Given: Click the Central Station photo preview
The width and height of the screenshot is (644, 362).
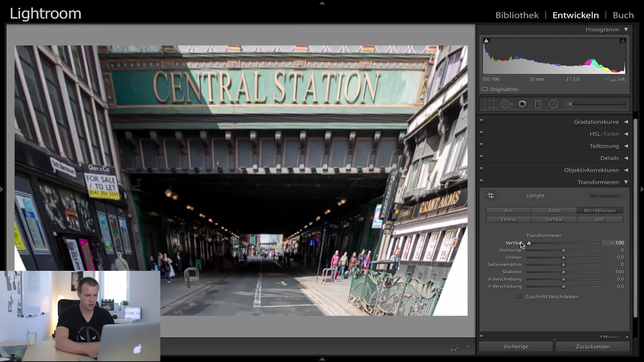Looking at the screenshot, I should point(241,180).
